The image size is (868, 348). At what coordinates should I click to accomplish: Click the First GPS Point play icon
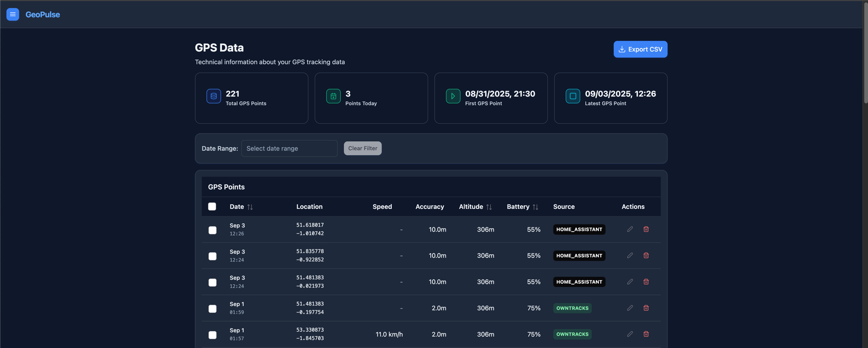[x=453, y=96]
